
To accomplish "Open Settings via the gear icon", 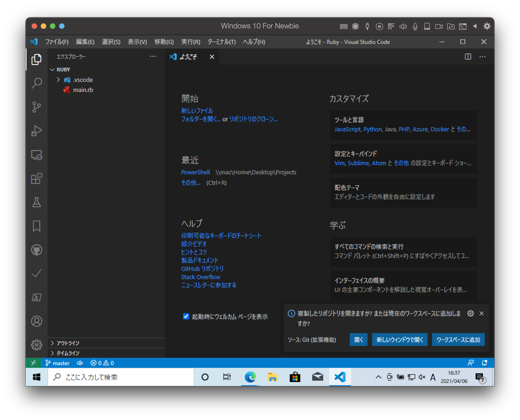I will click(36, 345).
